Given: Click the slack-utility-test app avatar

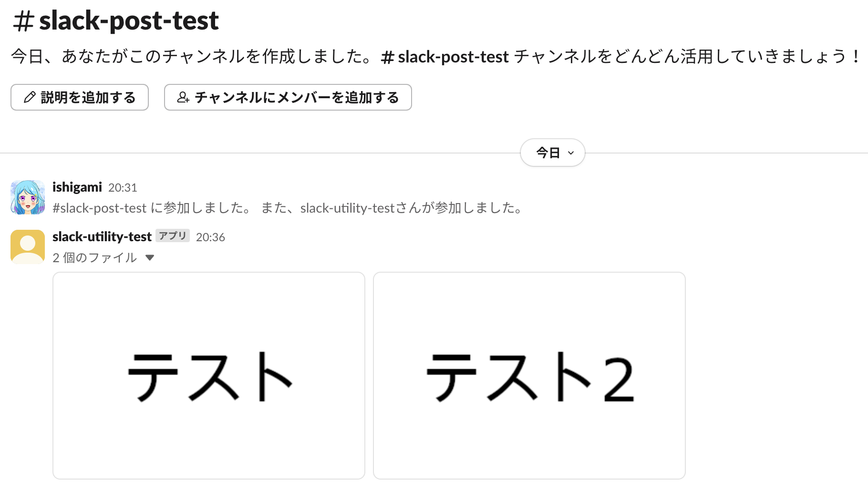Looking at the screenshot, I should (28, 246).
